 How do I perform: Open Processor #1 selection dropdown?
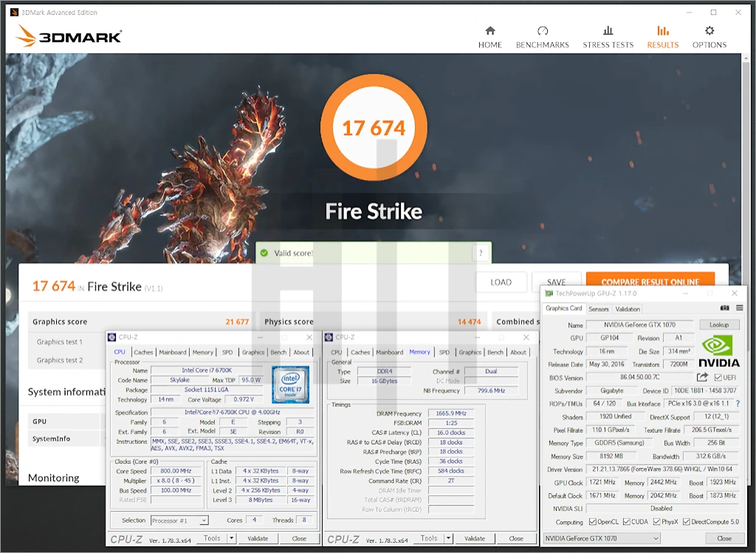click(179, 521)
